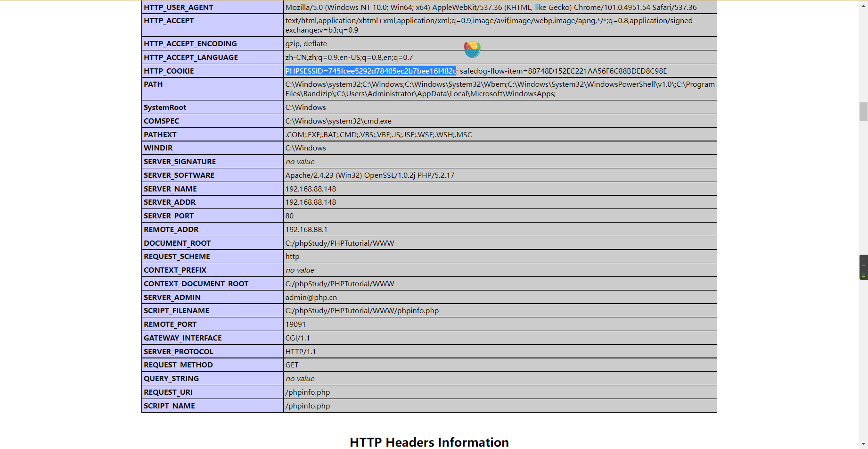Click "no value" in SERVER_SIGNATURE row
Image resolution: width=868 pixels, height=449 pixels.
[x=300, y=161]
